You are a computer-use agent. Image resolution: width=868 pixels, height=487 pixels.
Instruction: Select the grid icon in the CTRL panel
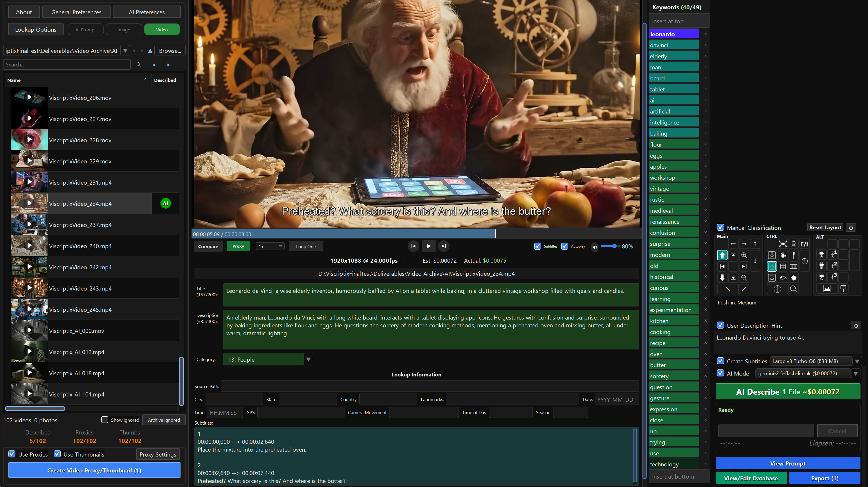click(783, 266)
